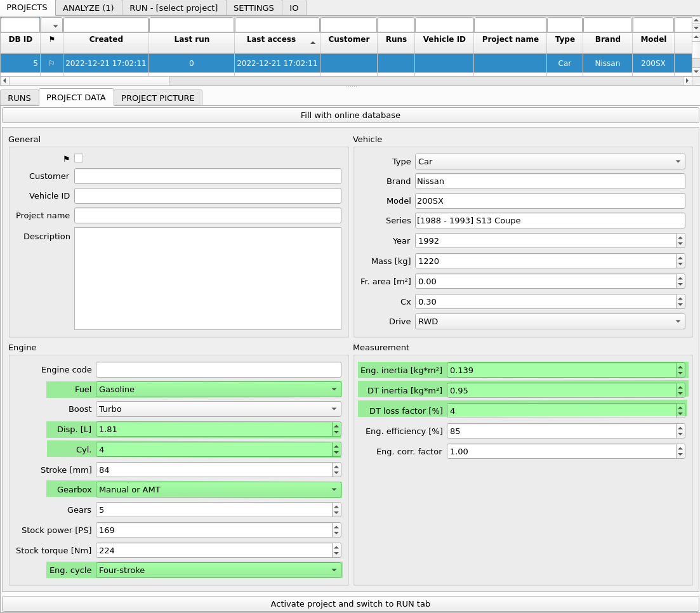Click the Customer input field
Image resolution: width=700 pixels, height=613 pixels.
(x=208, y=176)
